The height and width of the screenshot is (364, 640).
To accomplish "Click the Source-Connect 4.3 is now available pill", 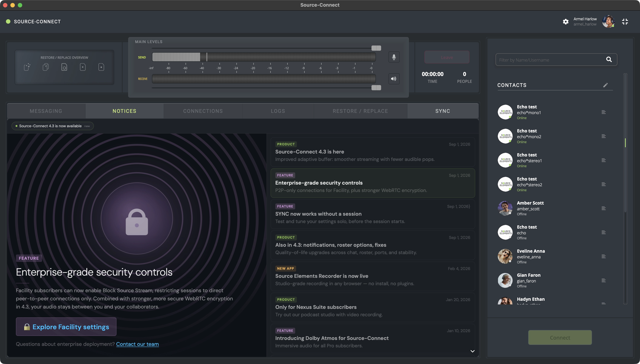I will click(x=53, y=126).
